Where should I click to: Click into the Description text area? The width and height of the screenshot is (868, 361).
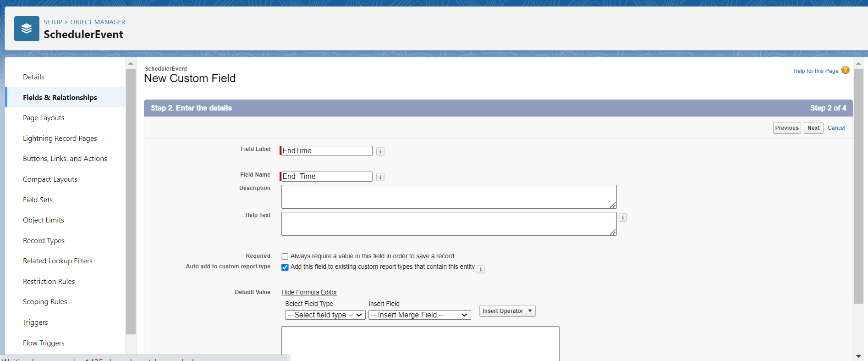(x=448, y=197)
